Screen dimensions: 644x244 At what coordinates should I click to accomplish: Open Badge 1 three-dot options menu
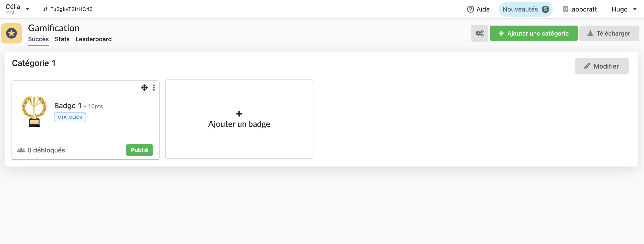[154, 88]
